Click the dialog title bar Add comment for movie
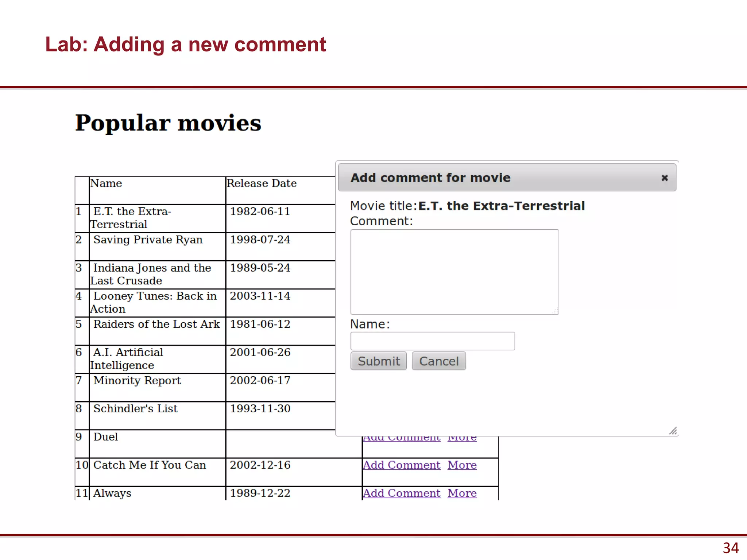 point(430,178)
